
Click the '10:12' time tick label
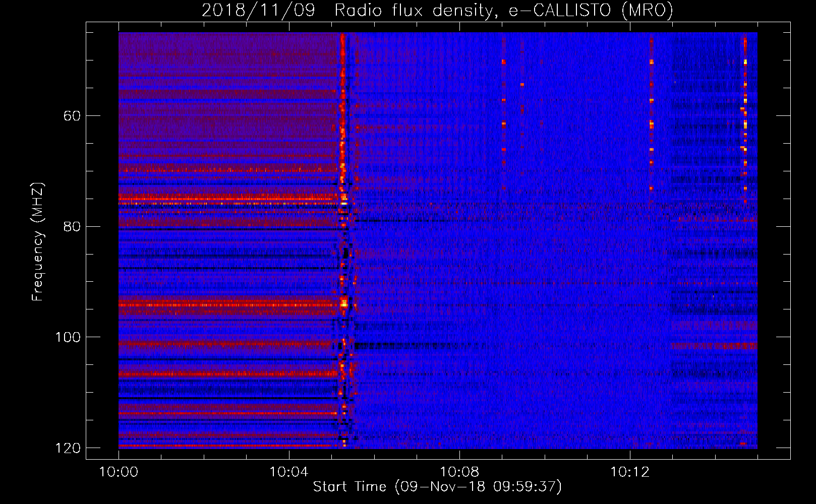(630, 472)
